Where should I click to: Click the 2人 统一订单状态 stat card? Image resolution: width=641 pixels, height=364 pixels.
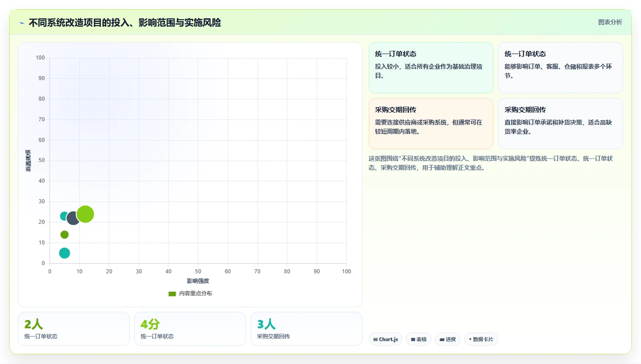74,329
